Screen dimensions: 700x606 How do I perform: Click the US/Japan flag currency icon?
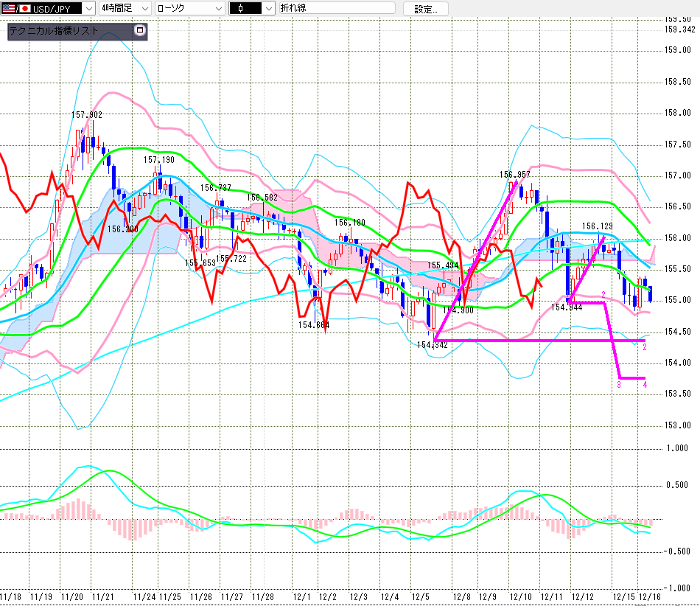coord(15,9)
